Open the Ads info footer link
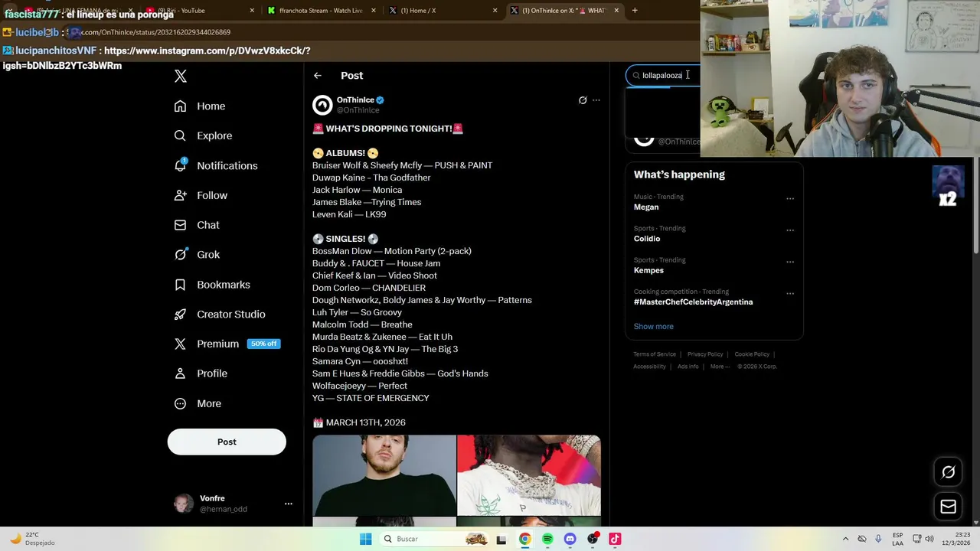 688,367
